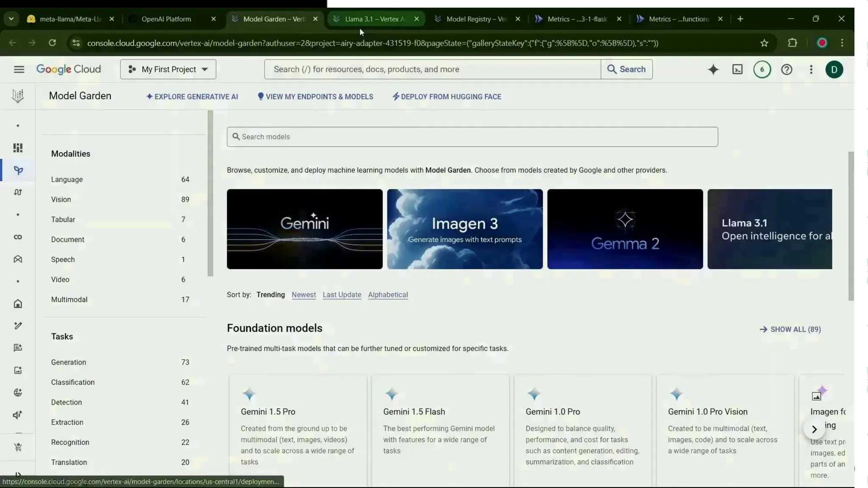Open the Colab Enterprise icon in sidebar
Screen dimensions: 868x488
click(x=18, y=237)
